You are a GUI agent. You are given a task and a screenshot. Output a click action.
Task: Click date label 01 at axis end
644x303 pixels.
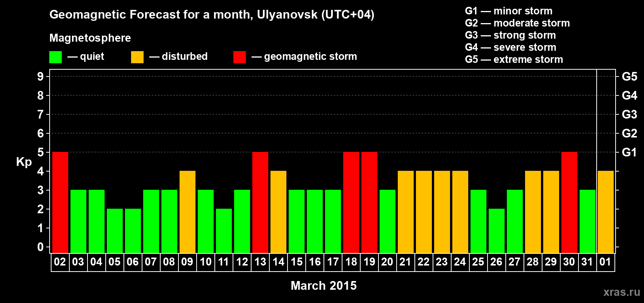click(x=605, y=262)
